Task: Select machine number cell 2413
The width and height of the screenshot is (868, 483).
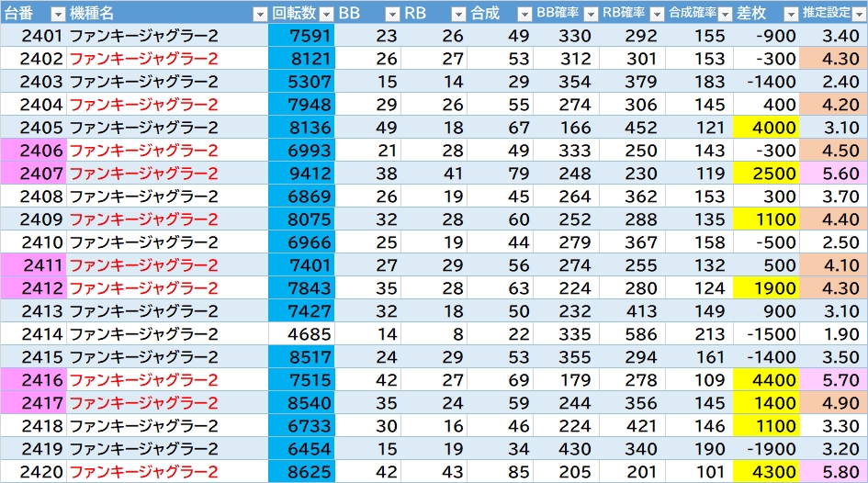Action: [34, 311]
